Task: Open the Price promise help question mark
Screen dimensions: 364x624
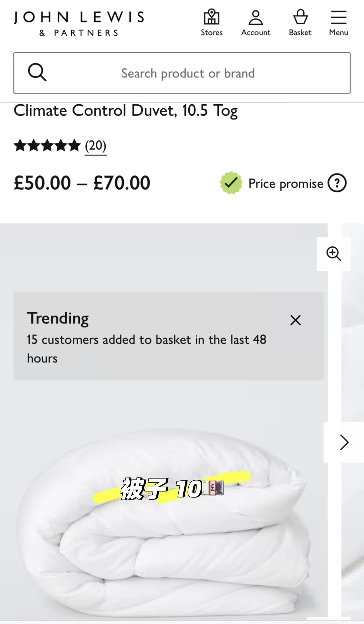Action: coord(337,183)
